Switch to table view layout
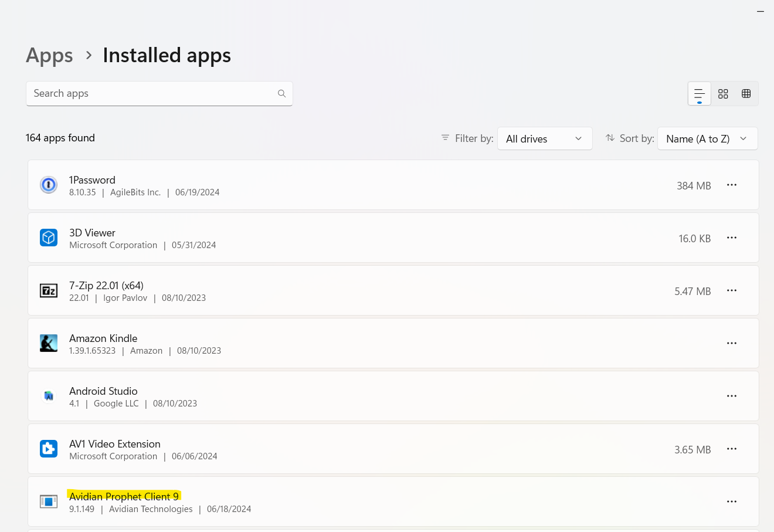The height and width of the screenshot is (532, 774). tap(746, 94)
